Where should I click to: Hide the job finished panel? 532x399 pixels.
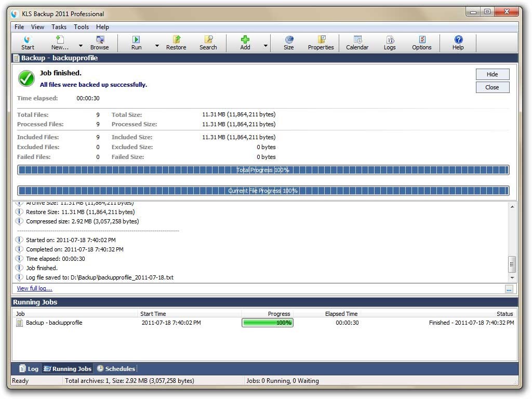pos(492,74)
